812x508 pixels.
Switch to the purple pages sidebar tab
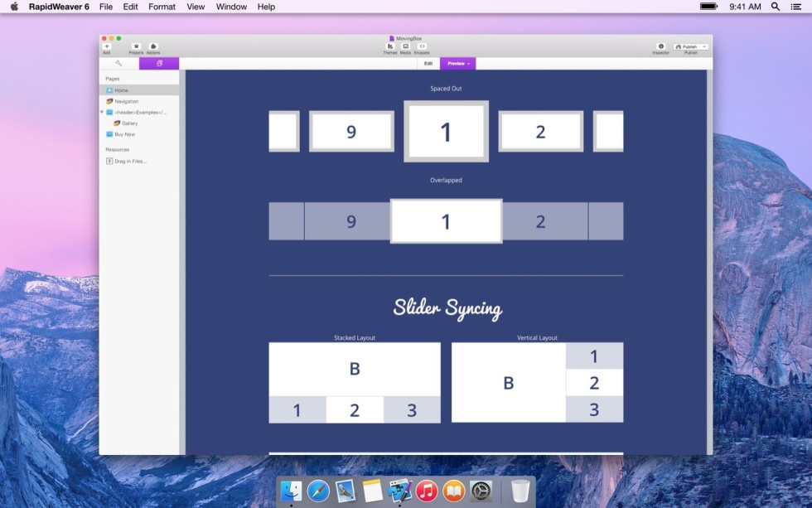(159, 64)
